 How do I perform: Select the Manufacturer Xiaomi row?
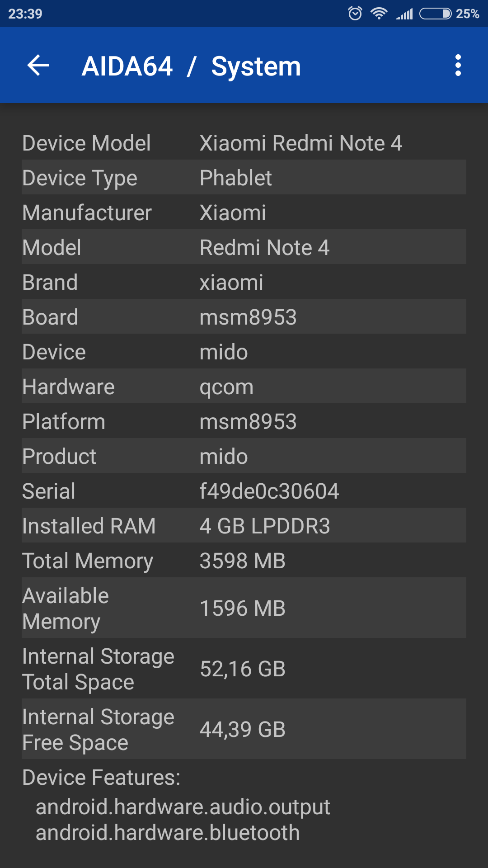coord(244,212)
